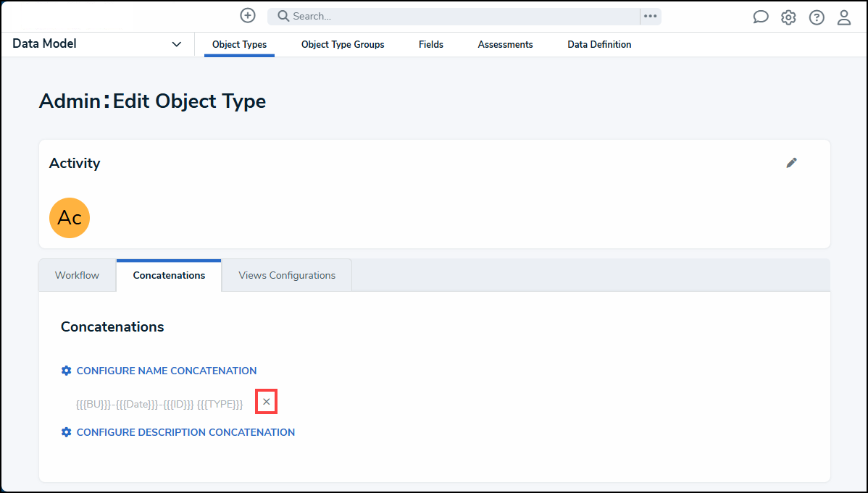The image size is (868, 493).
Task: Remove the name concatenation with X
Action: 266,402
